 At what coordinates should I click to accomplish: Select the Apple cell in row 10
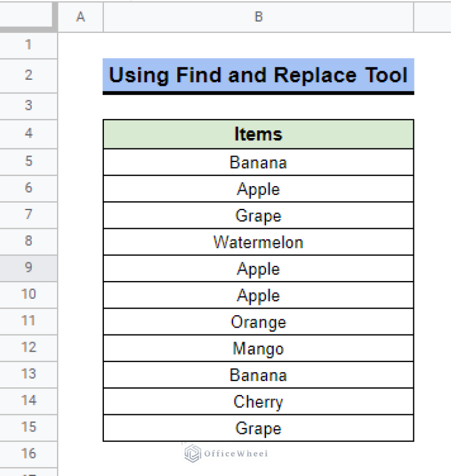pyautogui.click(x=258, y=295)
